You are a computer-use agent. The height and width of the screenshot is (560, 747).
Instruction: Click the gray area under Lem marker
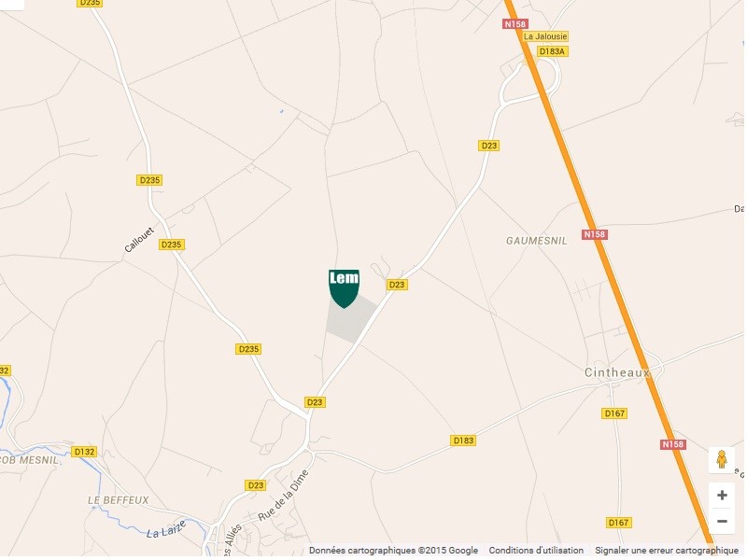click(x=352, y=322)
